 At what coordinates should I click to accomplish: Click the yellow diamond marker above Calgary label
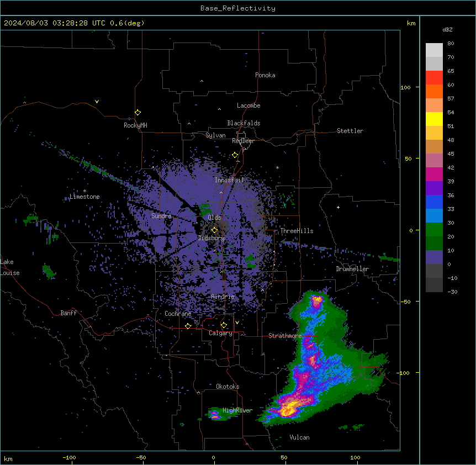(224, 325)
